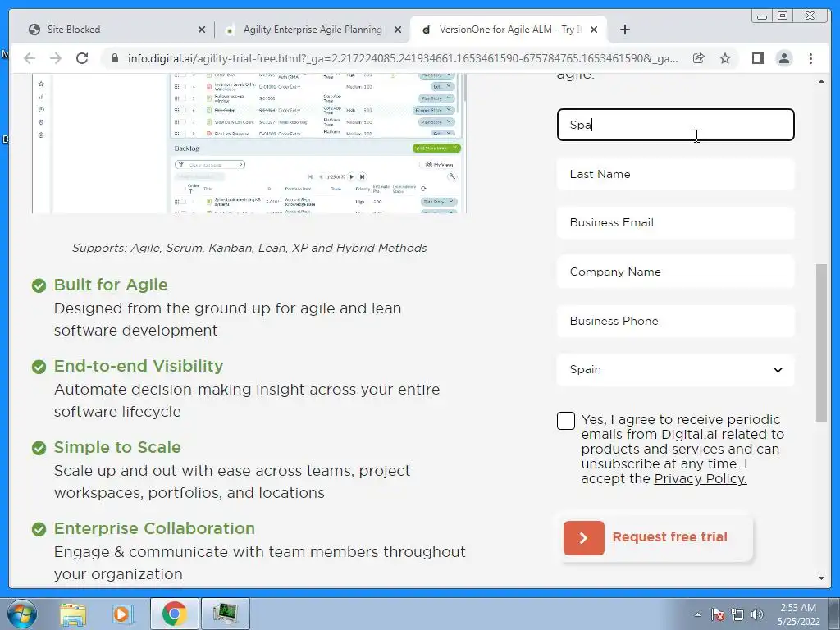Open a new browser tab
This screenshot has height=630, width=840.
[624, 30]
